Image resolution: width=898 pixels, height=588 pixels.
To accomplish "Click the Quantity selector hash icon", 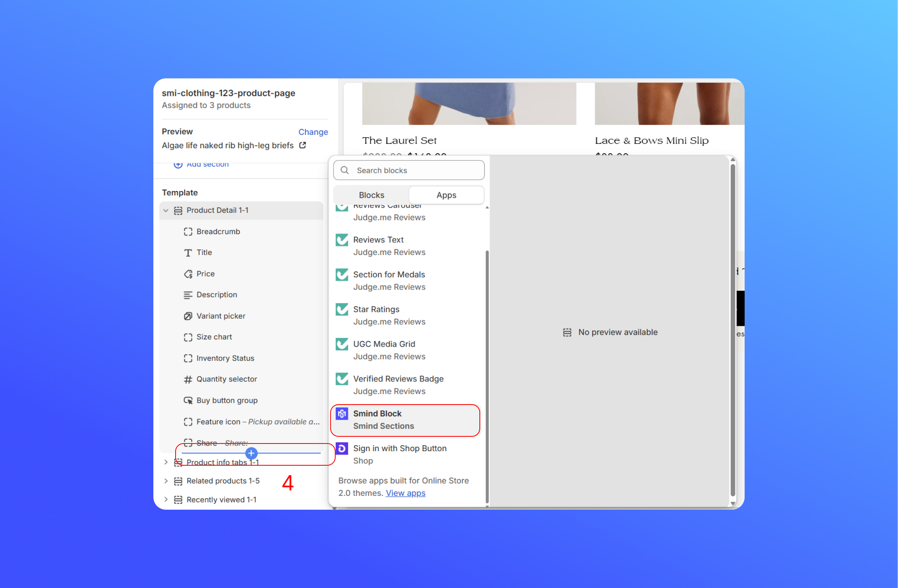I will pyautogui.click(x=188, y=379).
